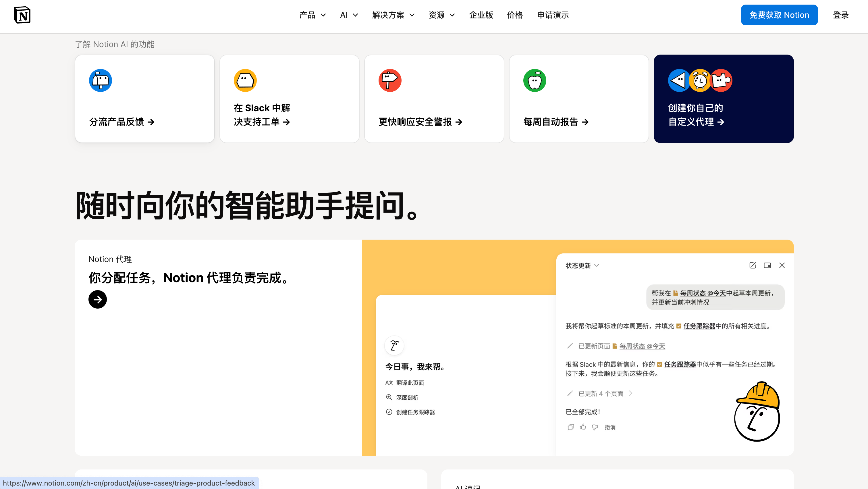
Task: Click the thumbs up feedback icon
Action: point(582,427)
